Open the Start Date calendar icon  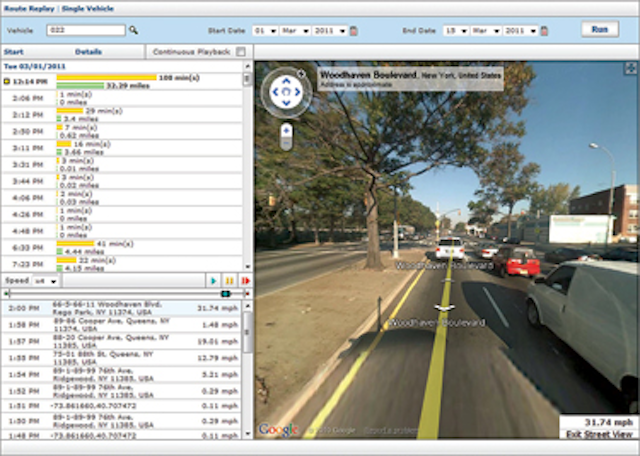tap(354, 31)
